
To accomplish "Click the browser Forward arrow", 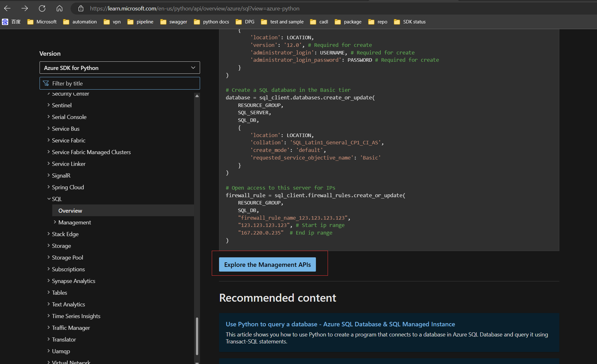I will click(25, 9).
